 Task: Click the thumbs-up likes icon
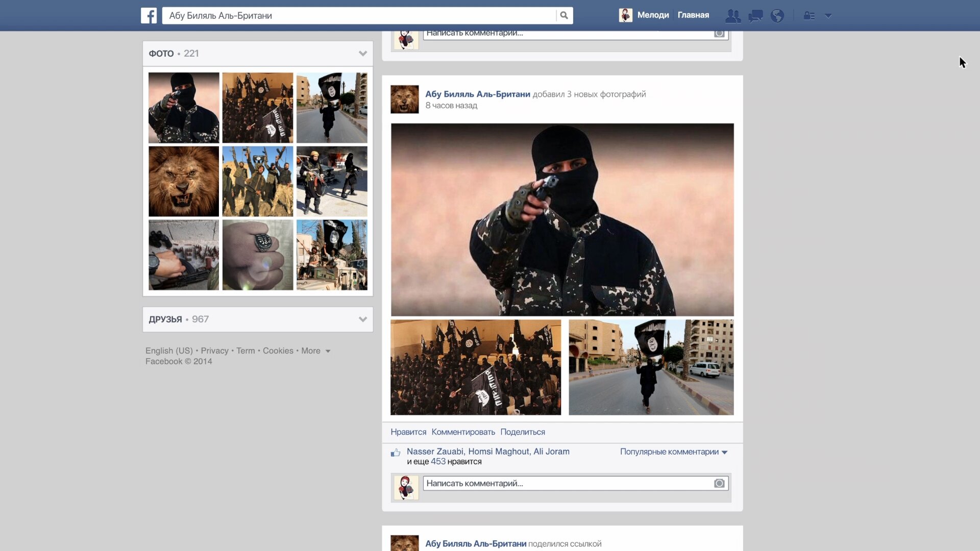pyautogui.click(x=396, y=453)
